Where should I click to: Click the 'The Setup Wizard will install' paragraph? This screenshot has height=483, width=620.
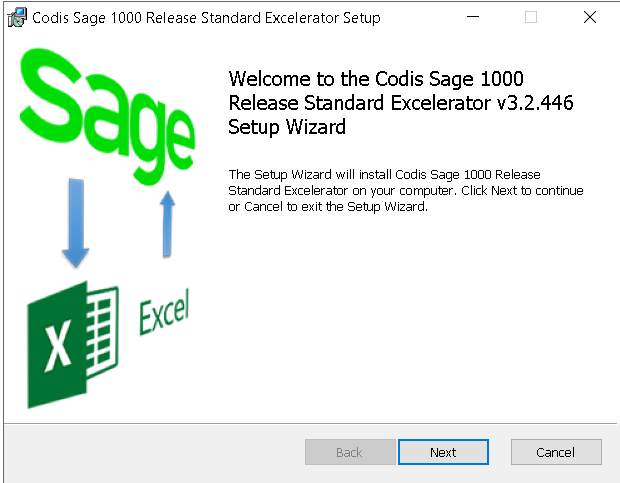coord(406,191)
